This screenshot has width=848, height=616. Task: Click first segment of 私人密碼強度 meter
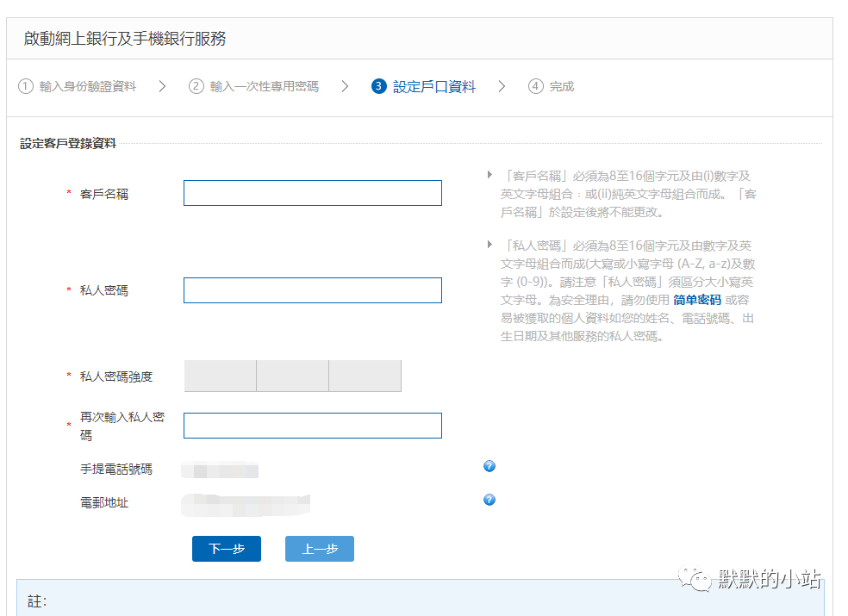(x=218, y=376)
